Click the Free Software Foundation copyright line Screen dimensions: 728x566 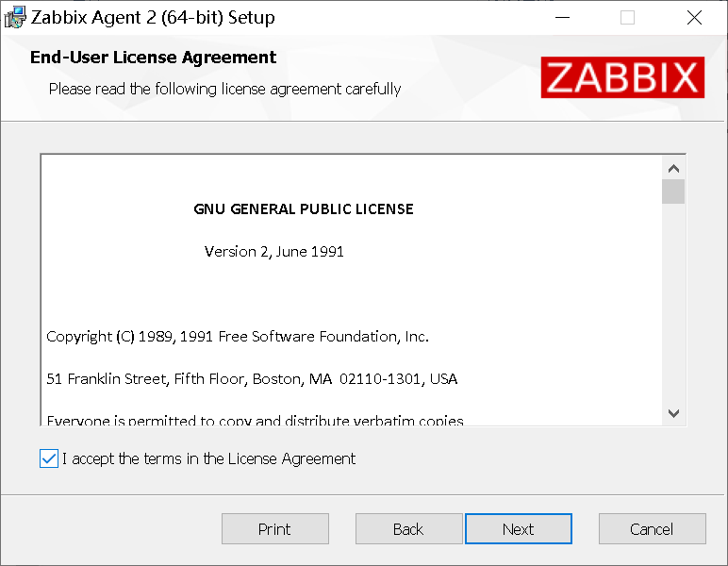(238, 336)
